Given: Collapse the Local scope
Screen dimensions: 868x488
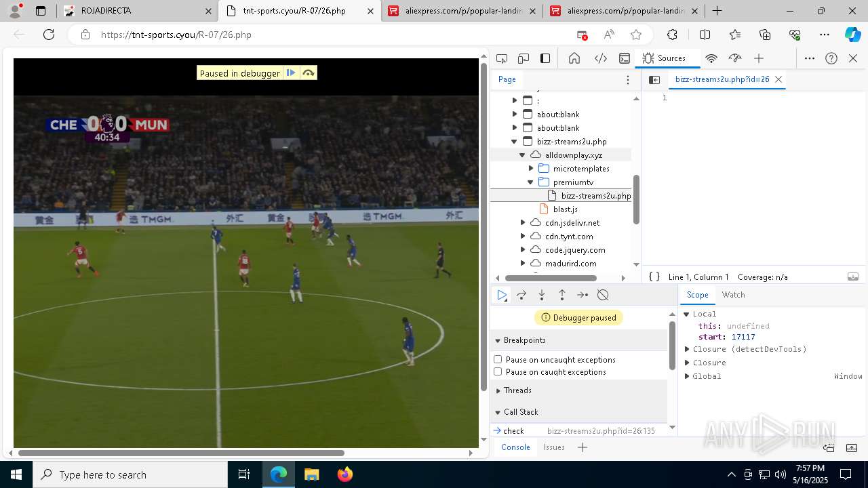Looking at the screenshot, I should pyautogui.click(x=686, y=314).
